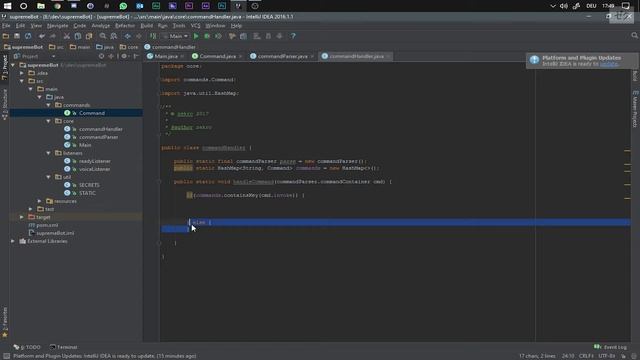Open the TODO tool window
The height and width of the screenshot is (360, 640).
click(x=27, y=347)
